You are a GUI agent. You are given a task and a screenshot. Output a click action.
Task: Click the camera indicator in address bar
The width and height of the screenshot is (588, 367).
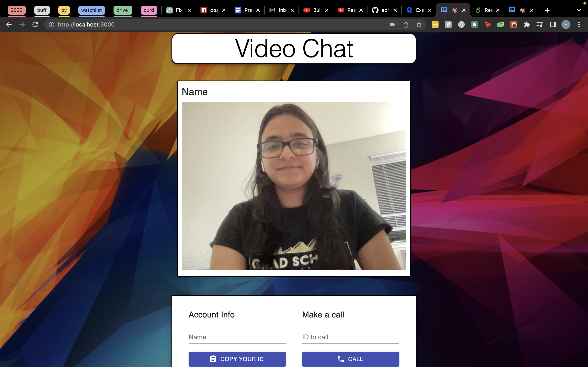click(x=393, y=24)
